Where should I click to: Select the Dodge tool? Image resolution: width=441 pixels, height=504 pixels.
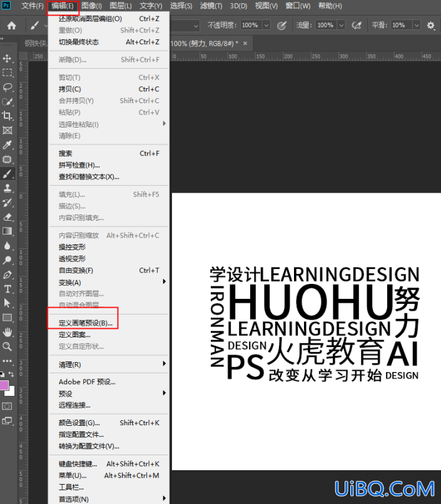coord(7,260)
